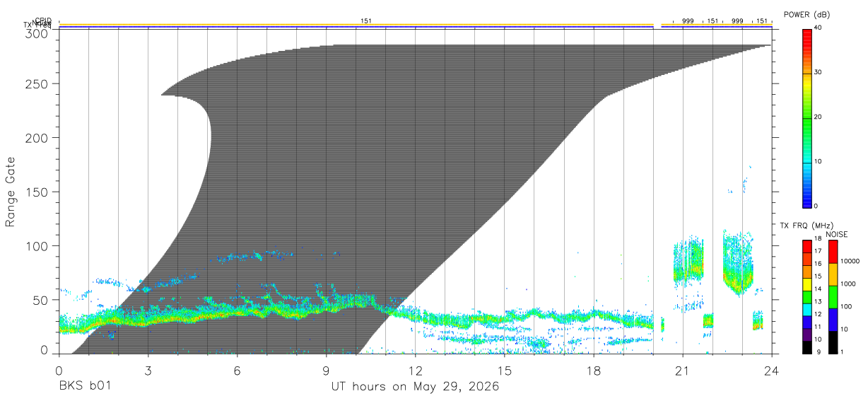The image size is (868, 401).
Task: Click the blue 10–100 band of the NOISE legend
Action: (833, 319)
